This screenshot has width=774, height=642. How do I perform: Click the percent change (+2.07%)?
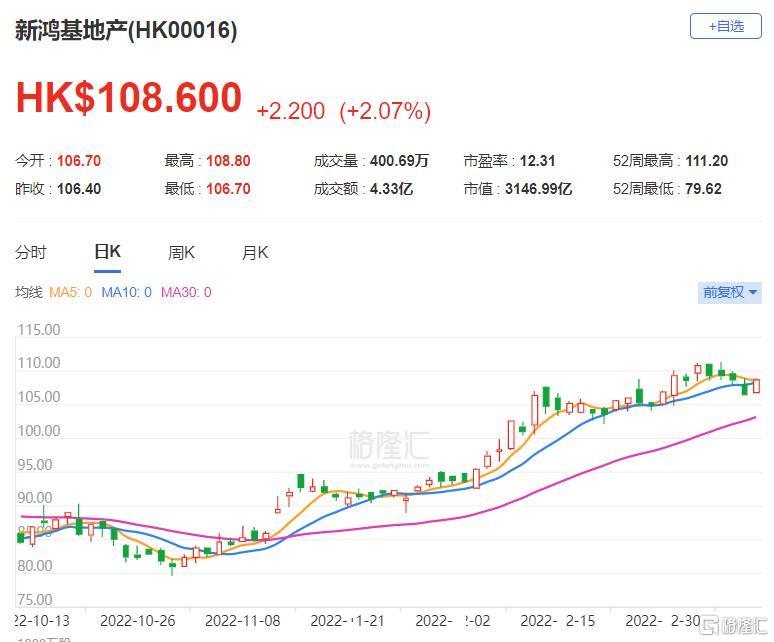[385, 111]
